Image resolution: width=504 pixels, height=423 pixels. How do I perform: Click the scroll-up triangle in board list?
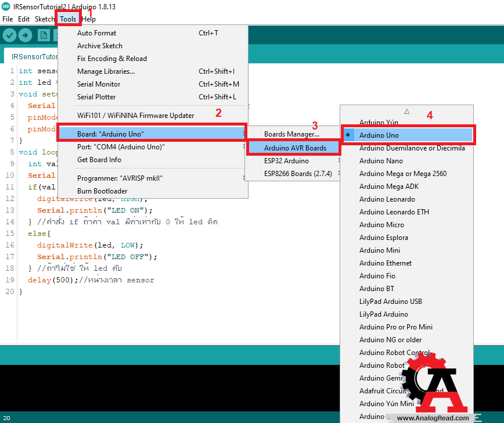[406, 112]
